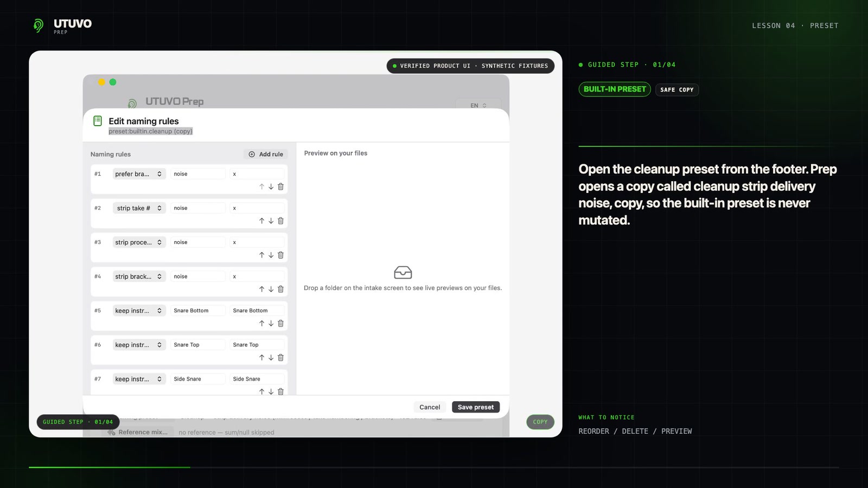Move rule #1 down one position
The width and height of the screenshot is (868, 488).
click(x=271, y=187)
